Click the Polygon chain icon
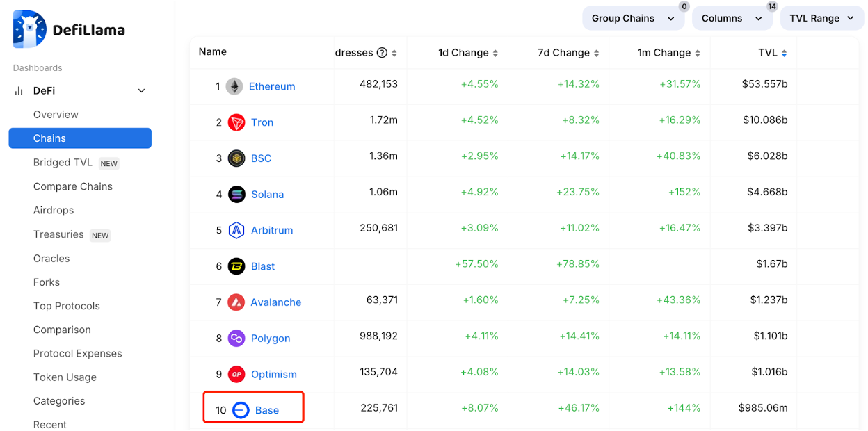This screenshot has height=431, width=868. [x=236, y=339]
